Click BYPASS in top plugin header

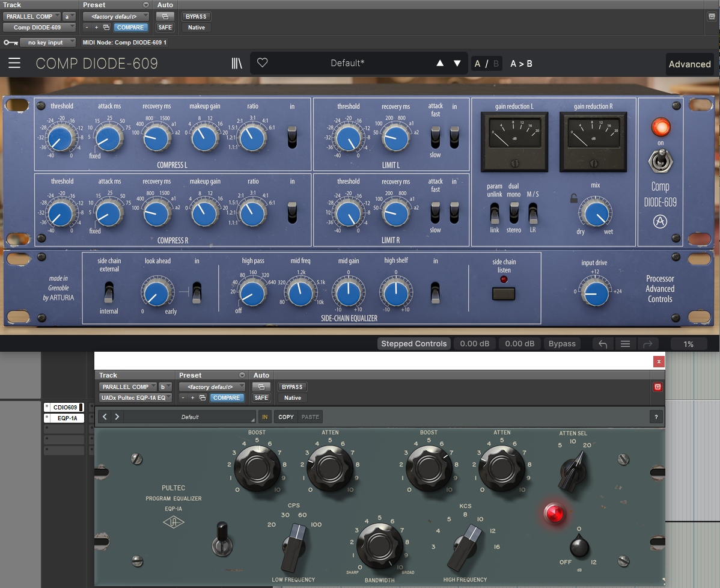(x=196, y=17)
